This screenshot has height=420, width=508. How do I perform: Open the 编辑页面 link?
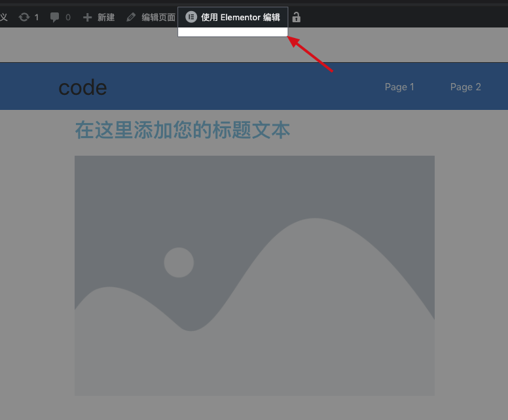click(158, 17)
